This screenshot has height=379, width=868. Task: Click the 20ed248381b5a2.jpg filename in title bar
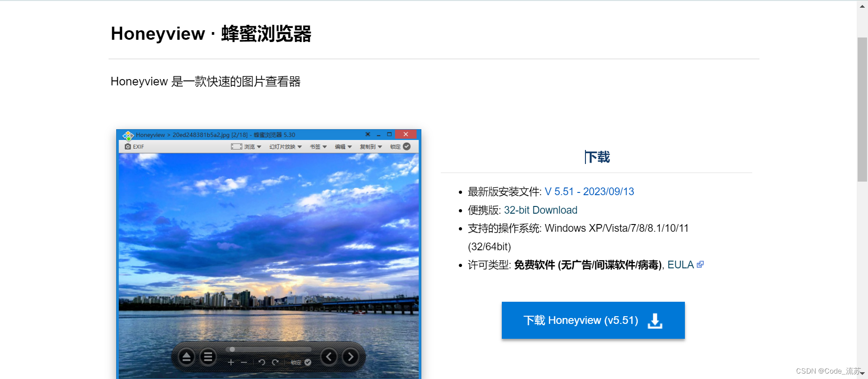201,135
